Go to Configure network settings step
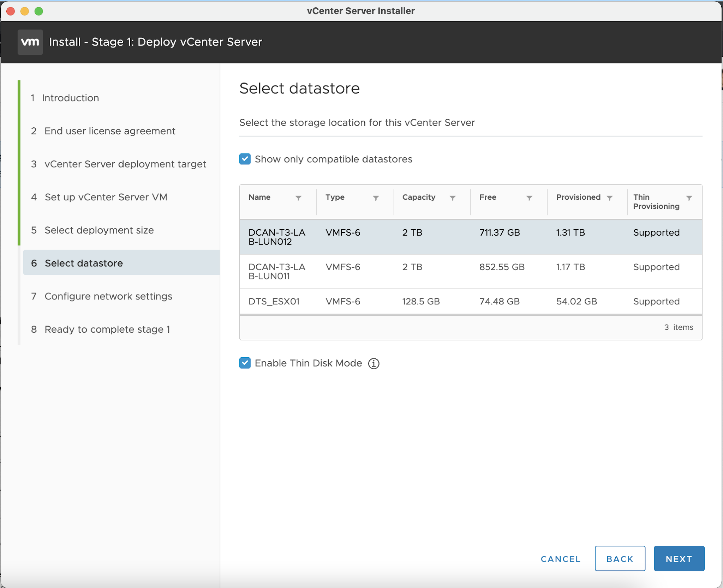Viewport: 723px width, 588px height. click(108, 296)
